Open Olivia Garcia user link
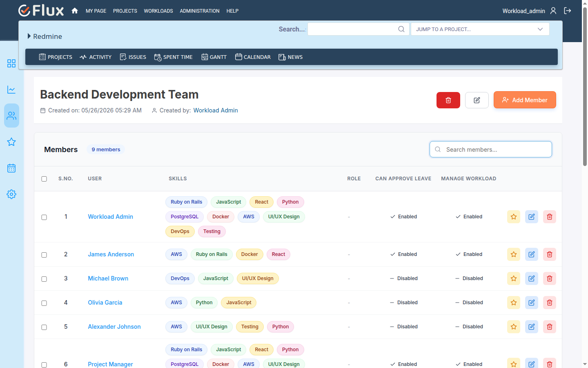588x368 pixels. pyautogui.click(x=105, y=303)
